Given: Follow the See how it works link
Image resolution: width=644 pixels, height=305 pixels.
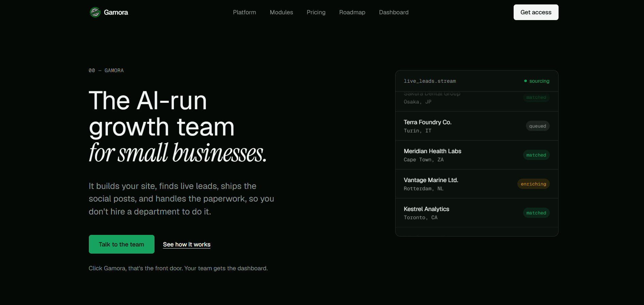Looking at the screenshot, I should point(187,244).
